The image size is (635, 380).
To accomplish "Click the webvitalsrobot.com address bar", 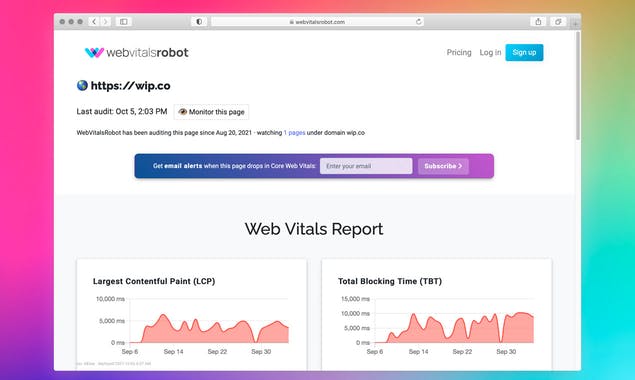I will pyautogui.click(x=317, y=21).
